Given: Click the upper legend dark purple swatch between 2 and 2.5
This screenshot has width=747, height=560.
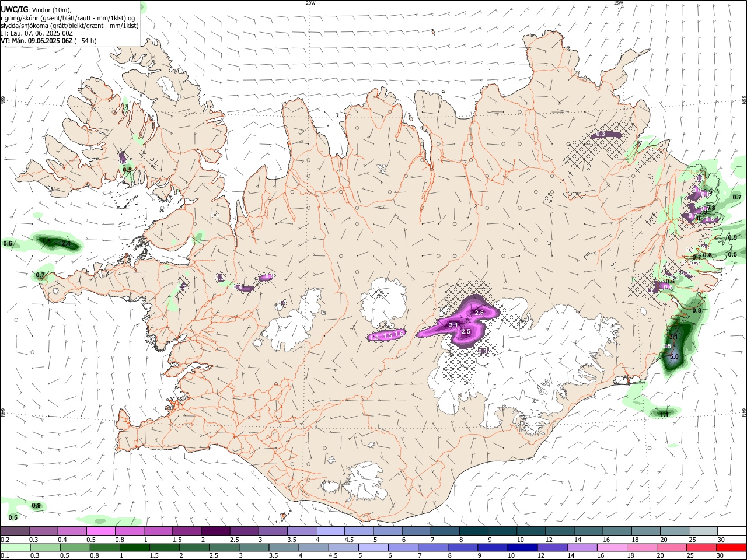Looking at the screenshot, I should 215,531.
